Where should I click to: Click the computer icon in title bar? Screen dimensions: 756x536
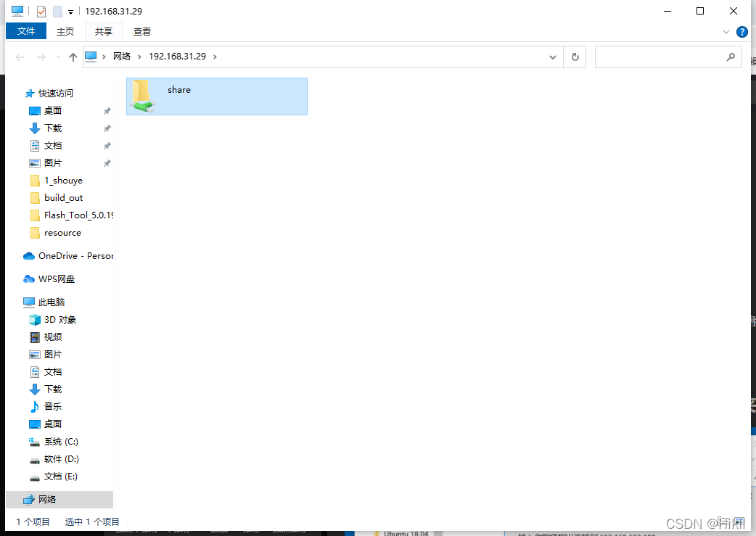[17, 11]
